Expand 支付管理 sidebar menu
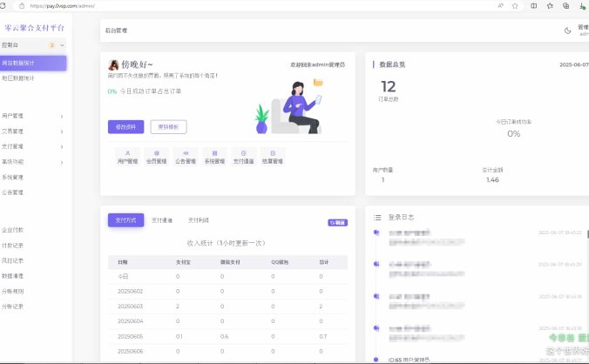 tap(33, 146)
